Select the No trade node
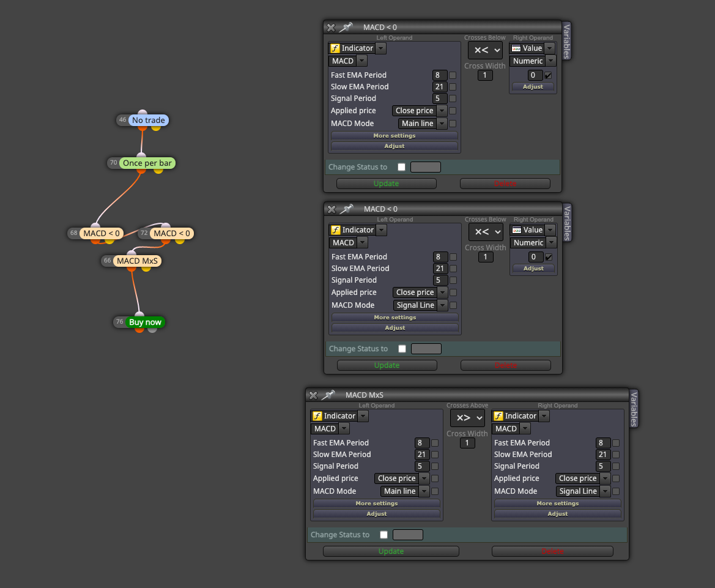This screenshot has height=588, width=715. click(x=148, y=120)
